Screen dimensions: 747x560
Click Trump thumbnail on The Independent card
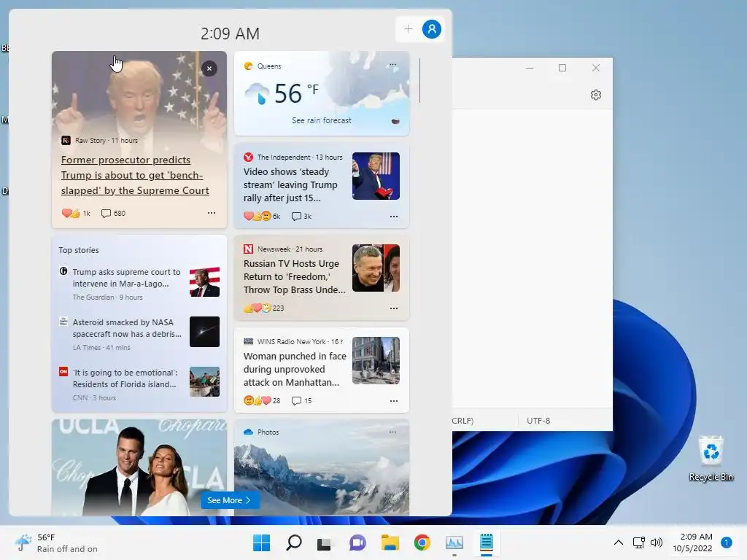[376, 176]
